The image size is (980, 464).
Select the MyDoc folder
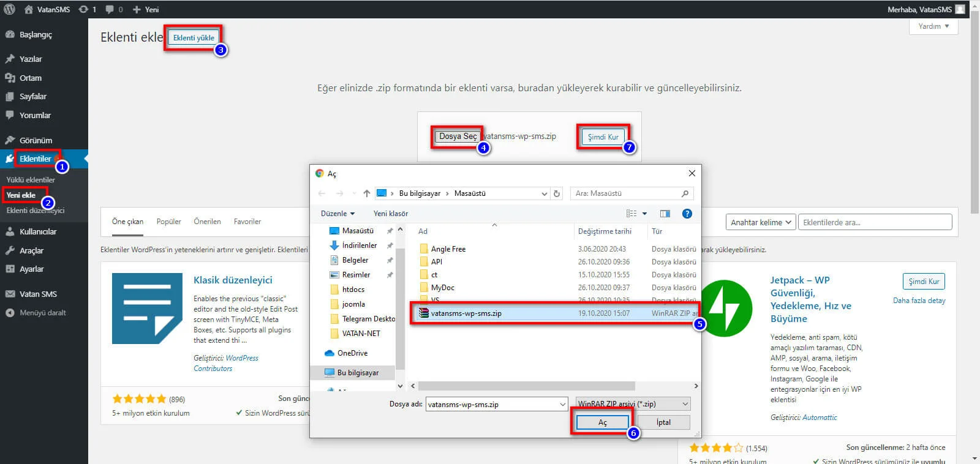point(442,288)
